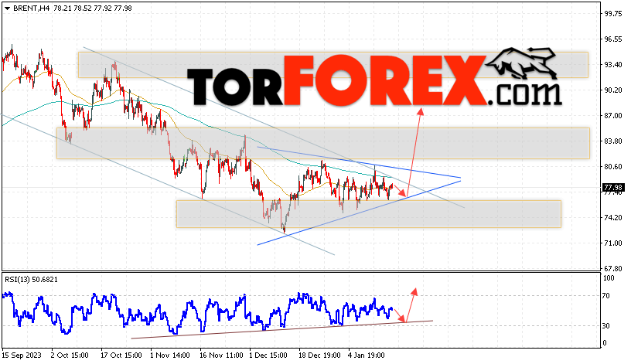Viewport: 631px width, 364px height.
Task: Click the 93.40 price axis label
Action: point(613,64)
